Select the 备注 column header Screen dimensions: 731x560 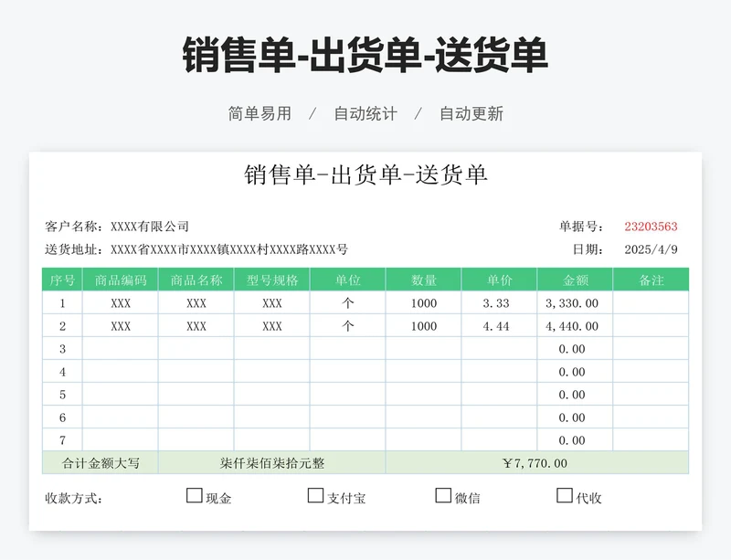point(652,280)
